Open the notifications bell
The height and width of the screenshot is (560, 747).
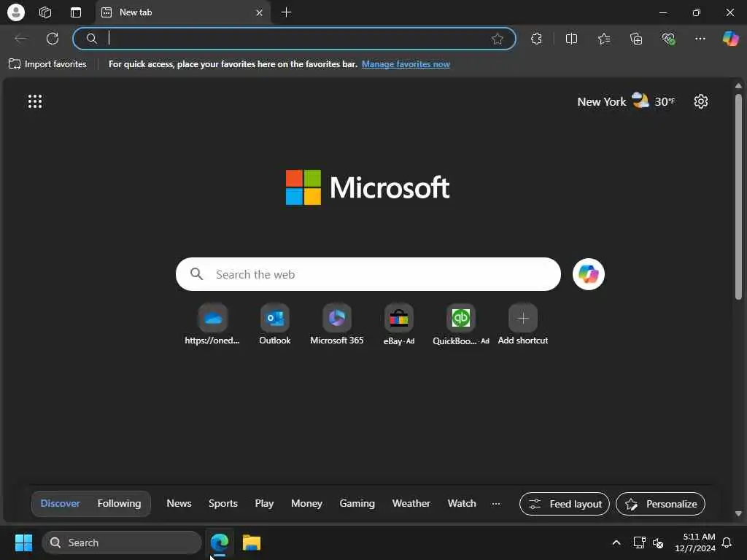tap(727, 542)
